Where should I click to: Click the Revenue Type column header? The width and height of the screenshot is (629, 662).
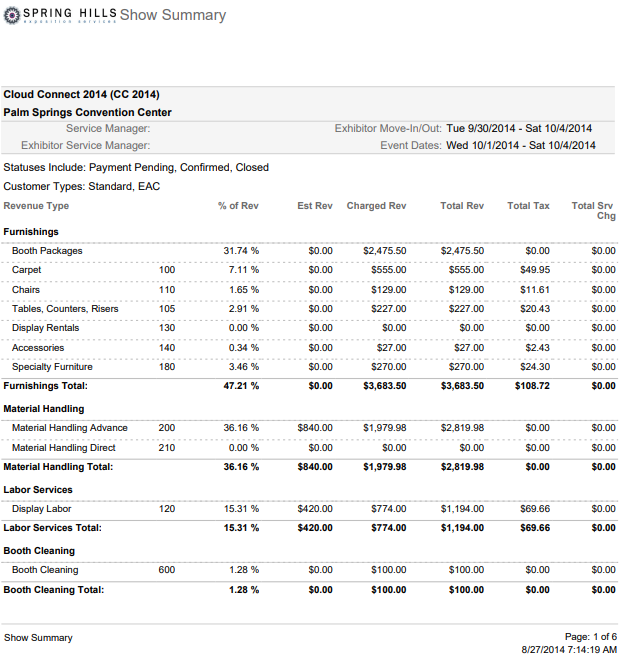36,206
